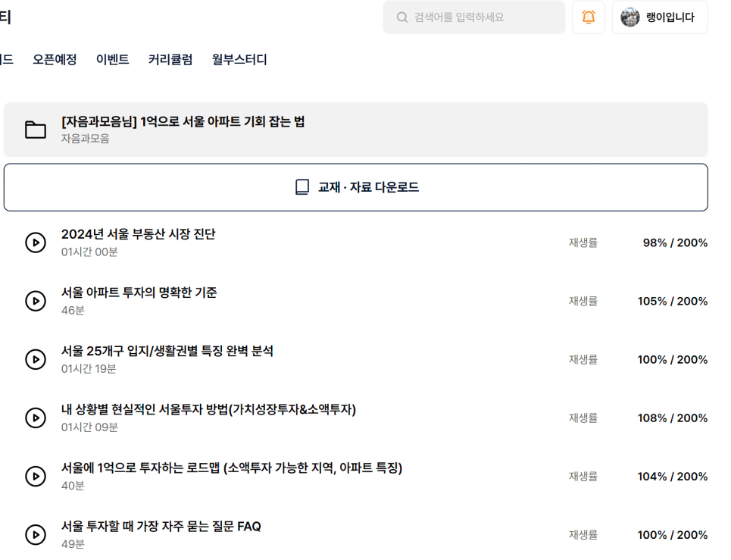This screenshot has width=731, height=560.
Task: Click the 교재 · 자료 다운로드 button
Action: [356, 187]
